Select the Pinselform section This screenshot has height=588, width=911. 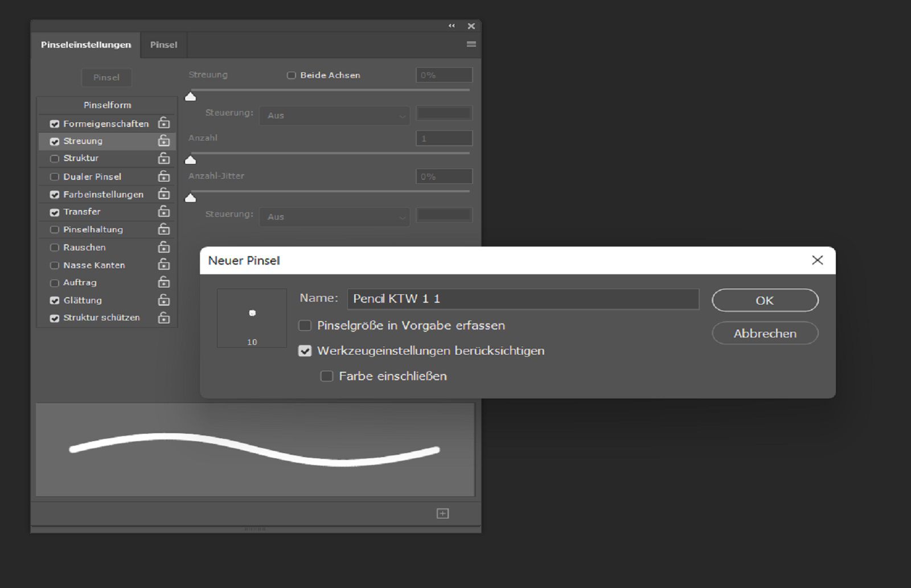pos(107,105)
